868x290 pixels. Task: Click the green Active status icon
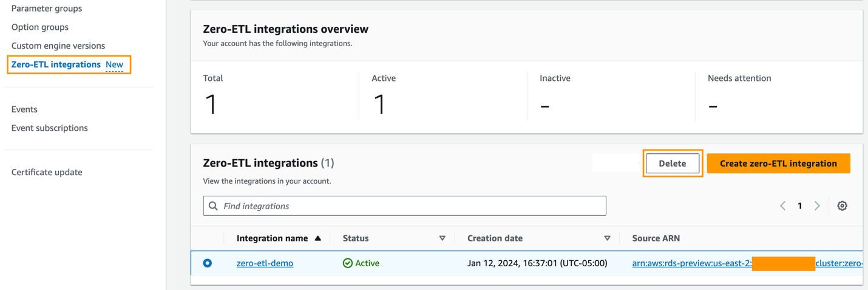348,263
